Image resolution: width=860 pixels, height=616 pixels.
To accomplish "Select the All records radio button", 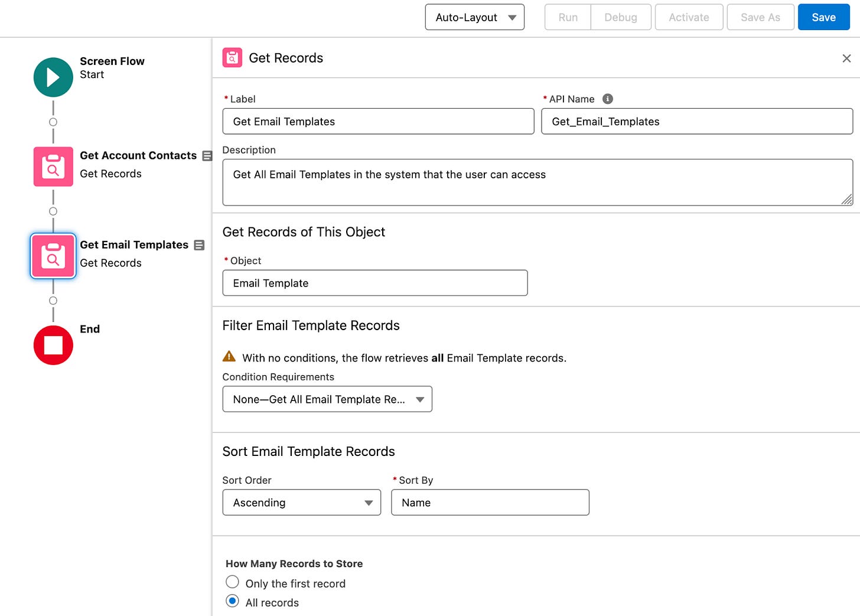I will pos(233,601).
